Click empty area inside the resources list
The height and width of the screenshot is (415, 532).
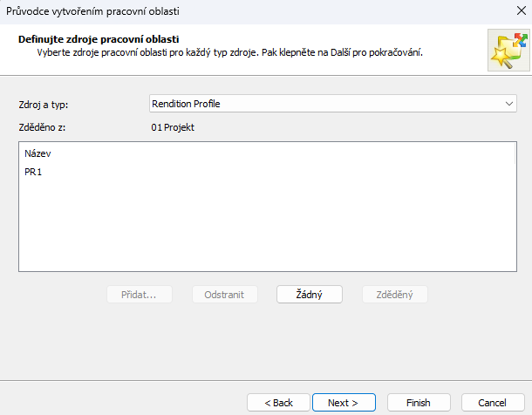262,227
